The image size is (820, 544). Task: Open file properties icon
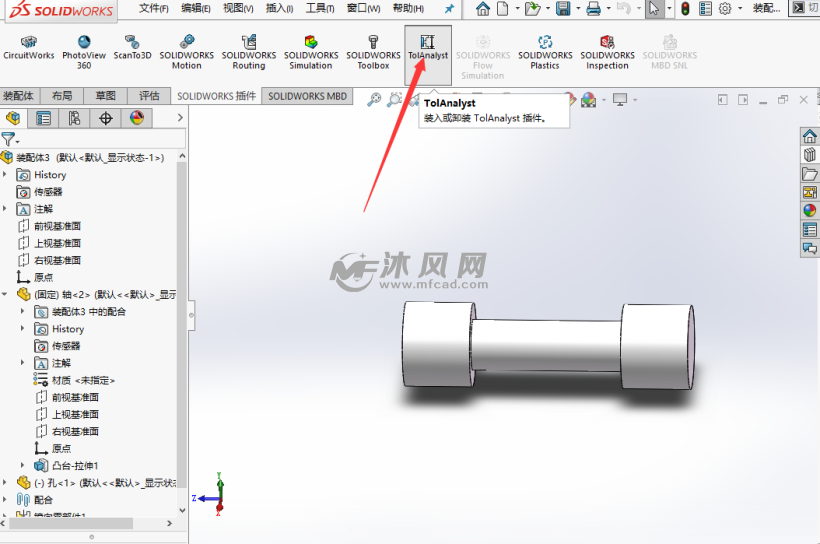click(705, 8)
